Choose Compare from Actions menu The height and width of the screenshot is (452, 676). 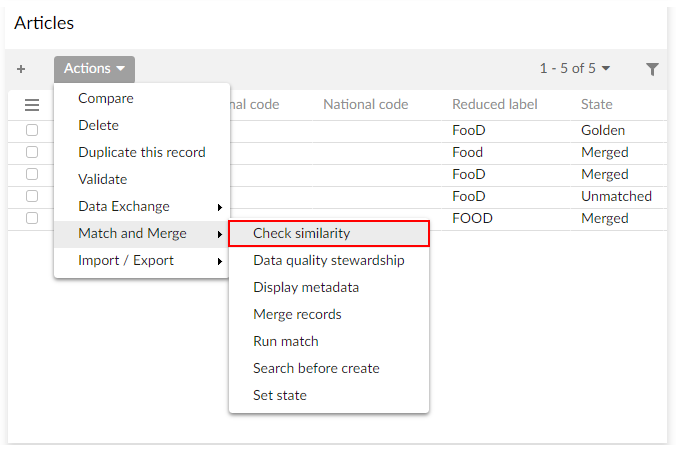106,99
